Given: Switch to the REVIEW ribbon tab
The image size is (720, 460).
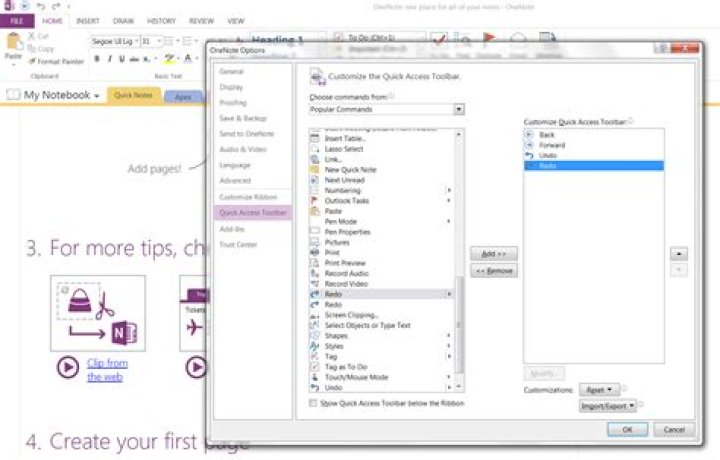Looking at the screenshot, I should click(x=201, y=21).
